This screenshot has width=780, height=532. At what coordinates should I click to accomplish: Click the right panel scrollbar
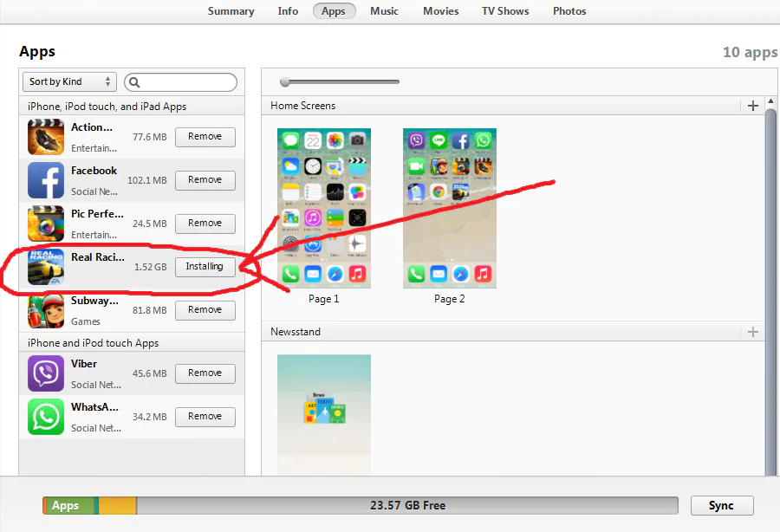coord(772,260)
